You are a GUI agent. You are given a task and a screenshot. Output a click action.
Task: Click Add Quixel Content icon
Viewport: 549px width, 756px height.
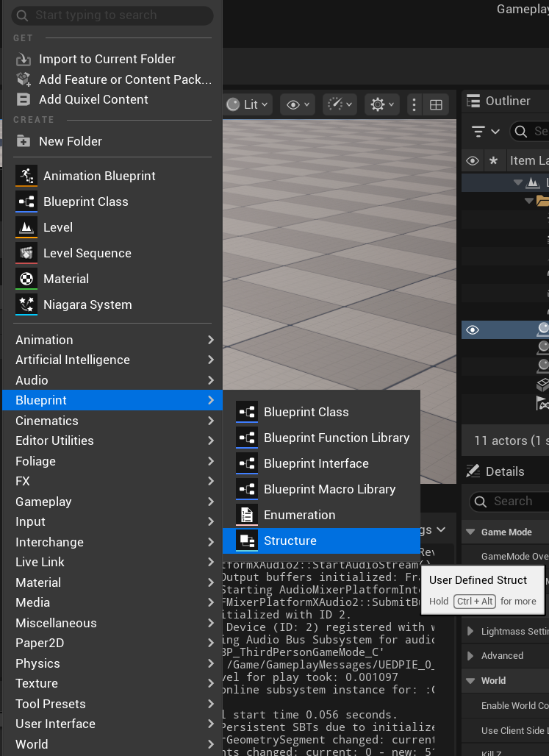coord(23,99)
